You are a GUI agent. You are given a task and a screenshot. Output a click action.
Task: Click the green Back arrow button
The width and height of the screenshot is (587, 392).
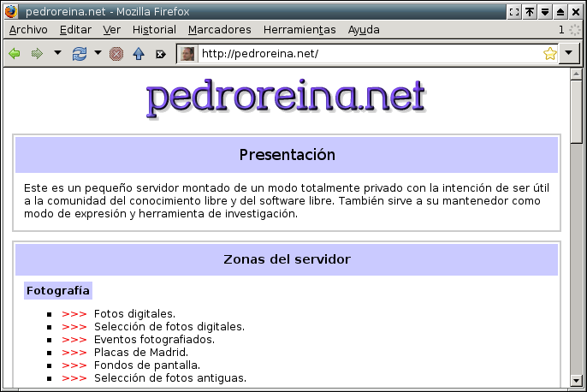click(15, 54)
